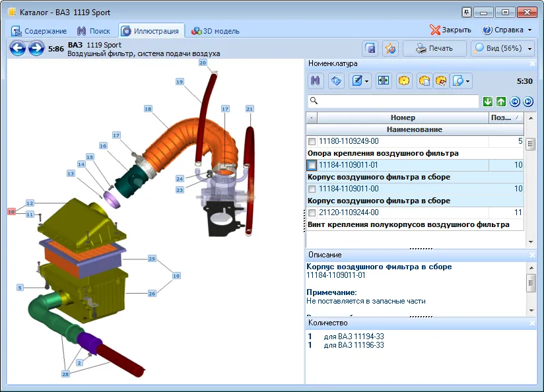Image resolution: width=544 pixels, height=392 pixels.
Task: Click the Закрыть button
Action: (450, 30)
